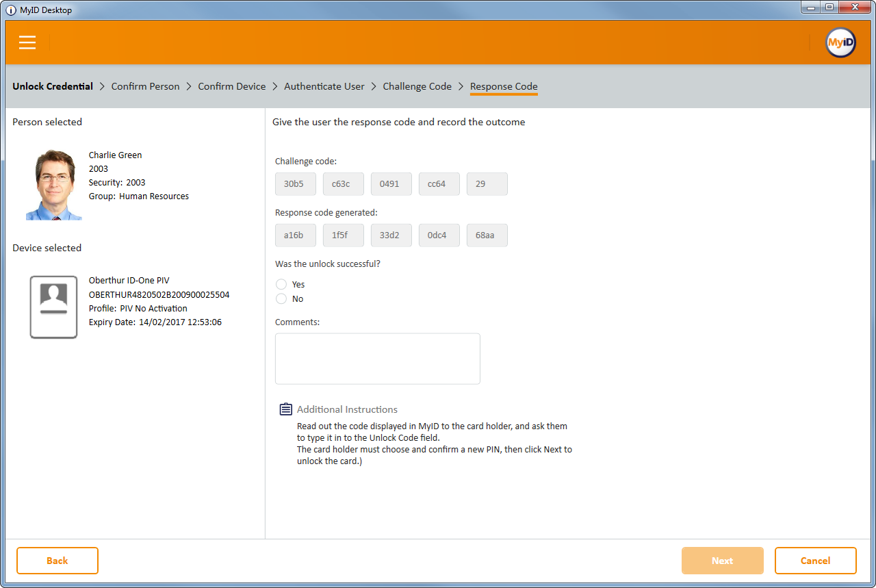Viewport: 876px width, 588px height.
Task: Click the Cancel button
Action: (816, 561)
